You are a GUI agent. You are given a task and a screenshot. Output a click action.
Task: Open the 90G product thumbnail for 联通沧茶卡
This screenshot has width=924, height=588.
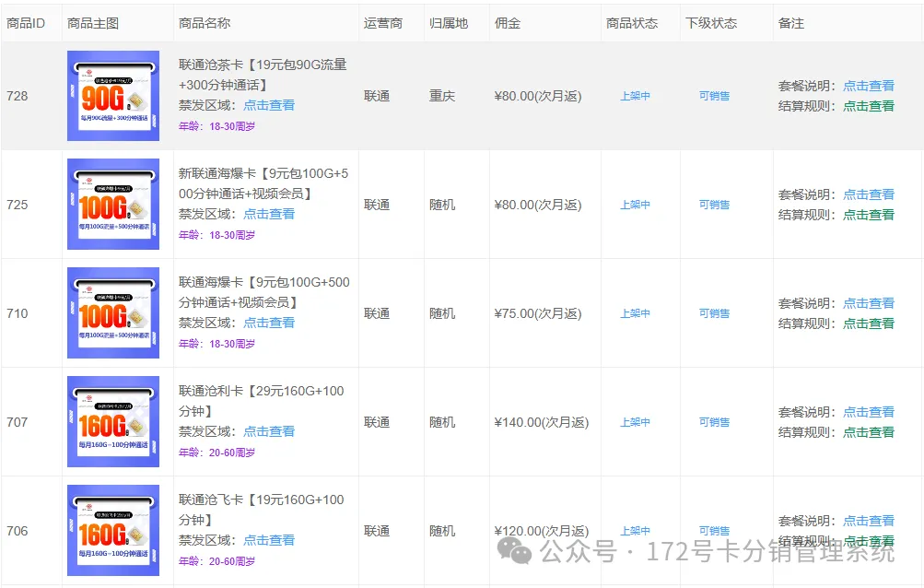[x=111, y=95]
